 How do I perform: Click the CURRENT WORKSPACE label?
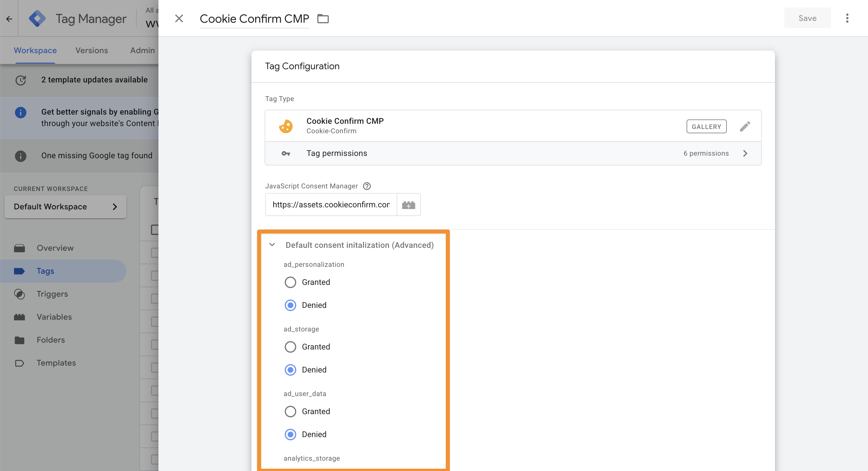point(51,189)
